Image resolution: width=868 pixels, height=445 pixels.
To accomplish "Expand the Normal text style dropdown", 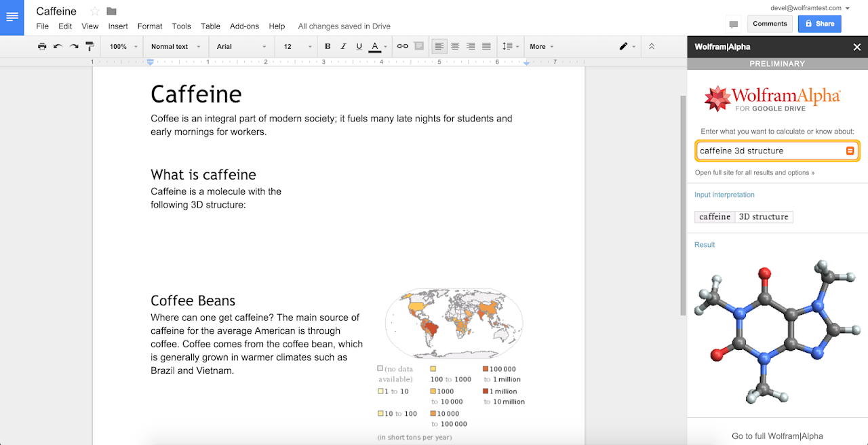I will click(176, 47).
